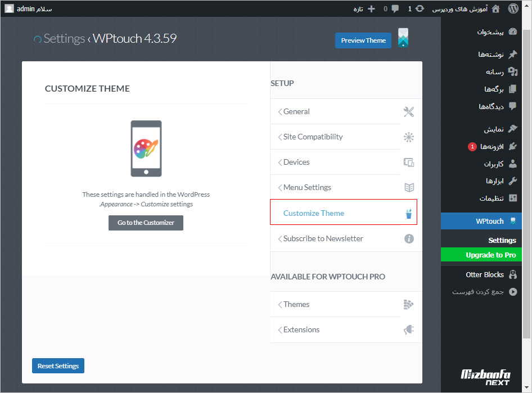The height and width of the screenshot is (393, 532).
Task: Click the Upgrade to Pro link
Action: click(481, 255)
